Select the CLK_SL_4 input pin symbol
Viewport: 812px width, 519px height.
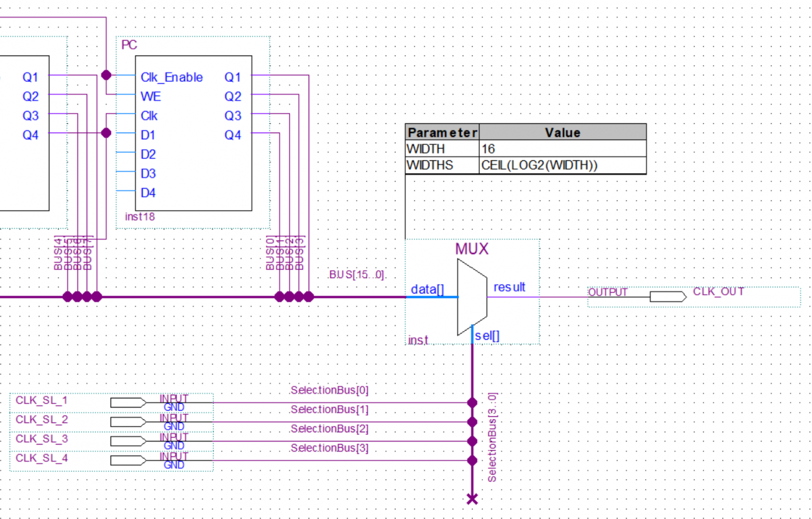pyautogui.click(x=128, y=460)
